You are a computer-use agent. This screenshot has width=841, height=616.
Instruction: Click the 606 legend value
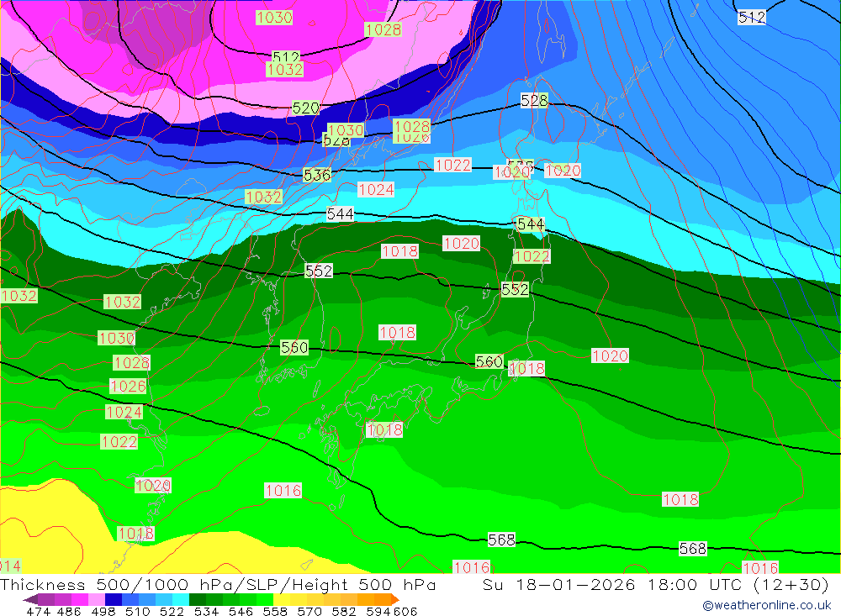(x=405, y=611)
